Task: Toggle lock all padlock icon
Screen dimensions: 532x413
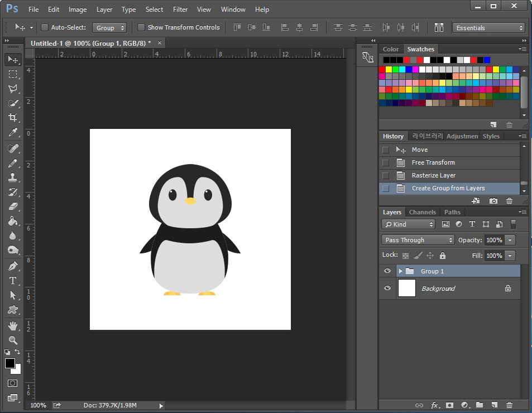Action: 443,255
